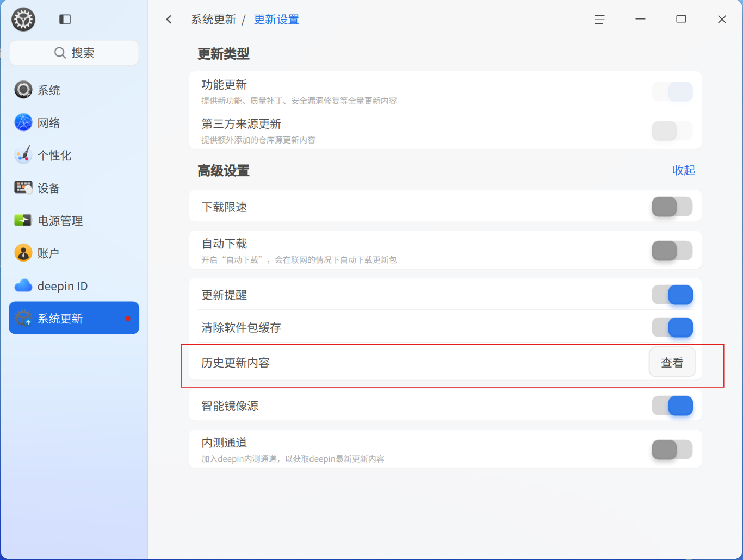743x560 pixels.
Task: Turn on the 内测通道 switch
Action: pos(672,450)
